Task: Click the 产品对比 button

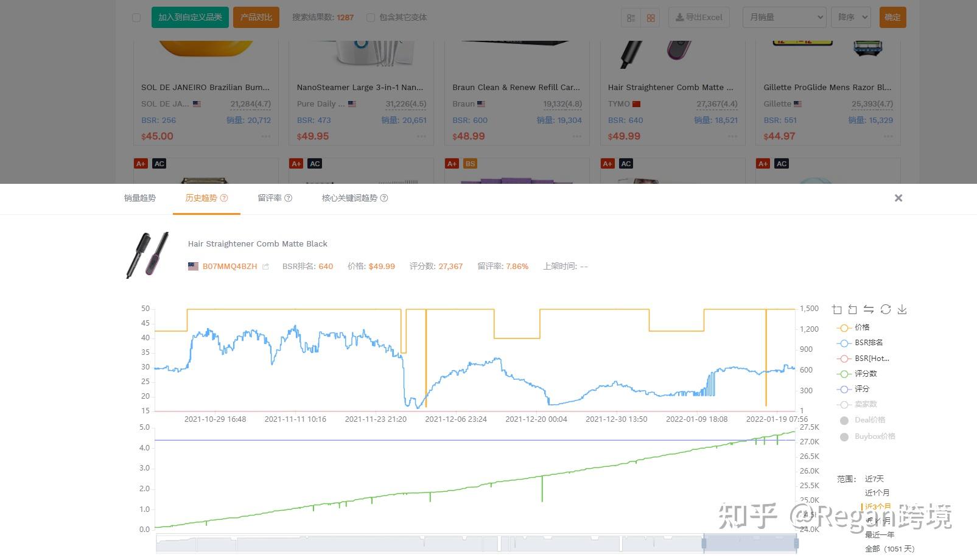Action: coord(256,17)
